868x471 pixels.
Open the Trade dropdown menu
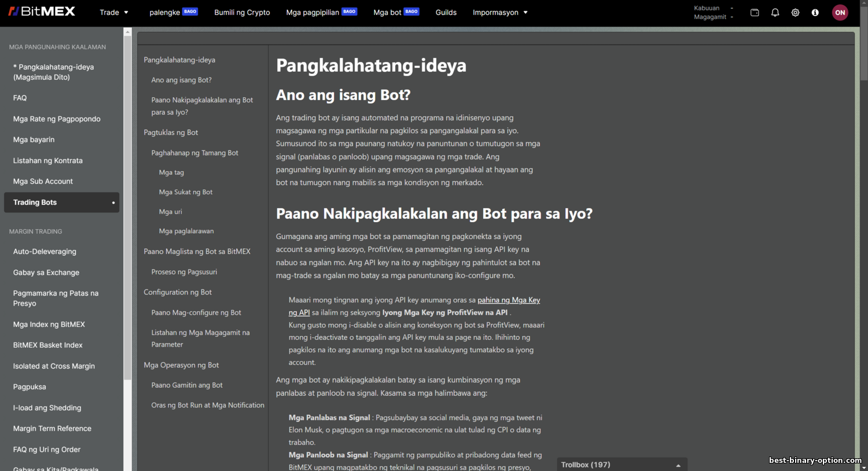(x=114, y=12)
